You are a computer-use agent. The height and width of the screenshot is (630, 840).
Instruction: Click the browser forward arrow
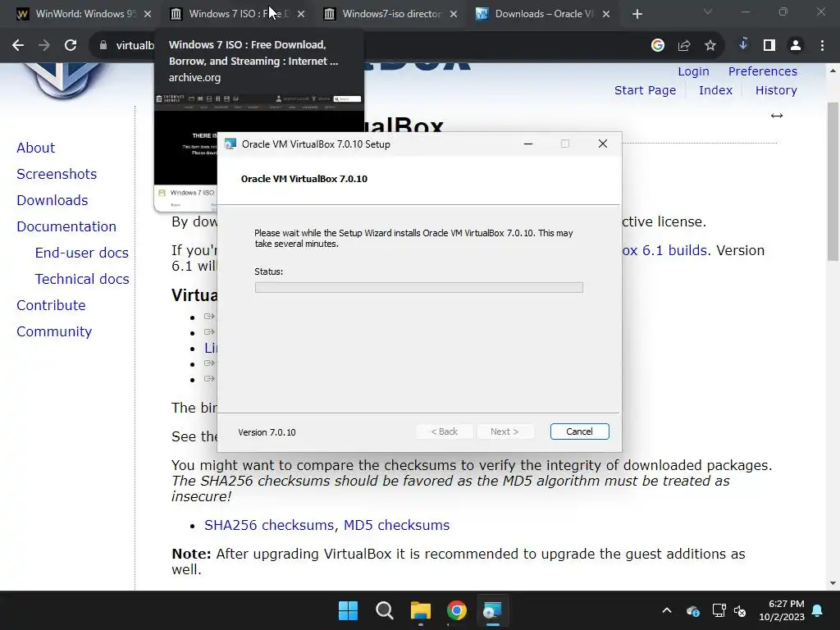44,46
